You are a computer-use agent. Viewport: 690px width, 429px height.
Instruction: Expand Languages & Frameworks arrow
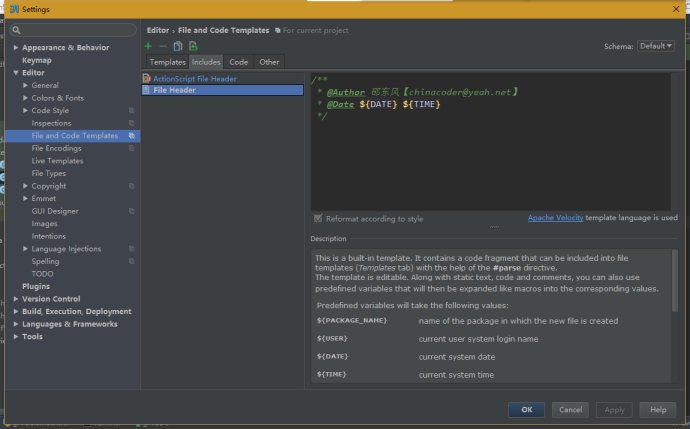click(16, 324)
